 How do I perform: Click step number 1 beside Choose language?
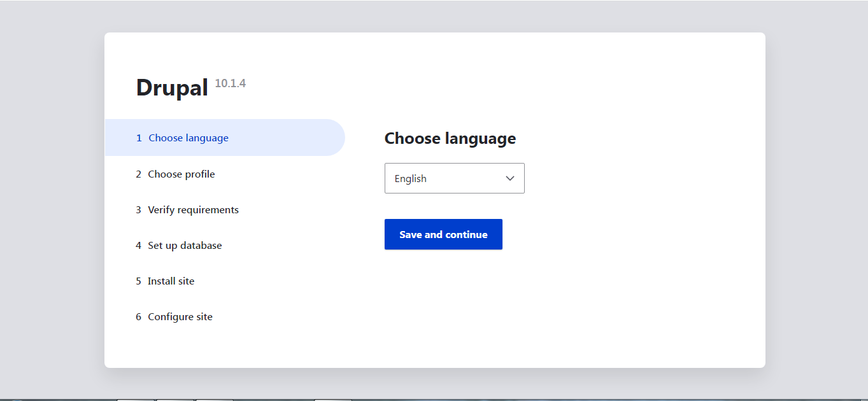(139, 137)
